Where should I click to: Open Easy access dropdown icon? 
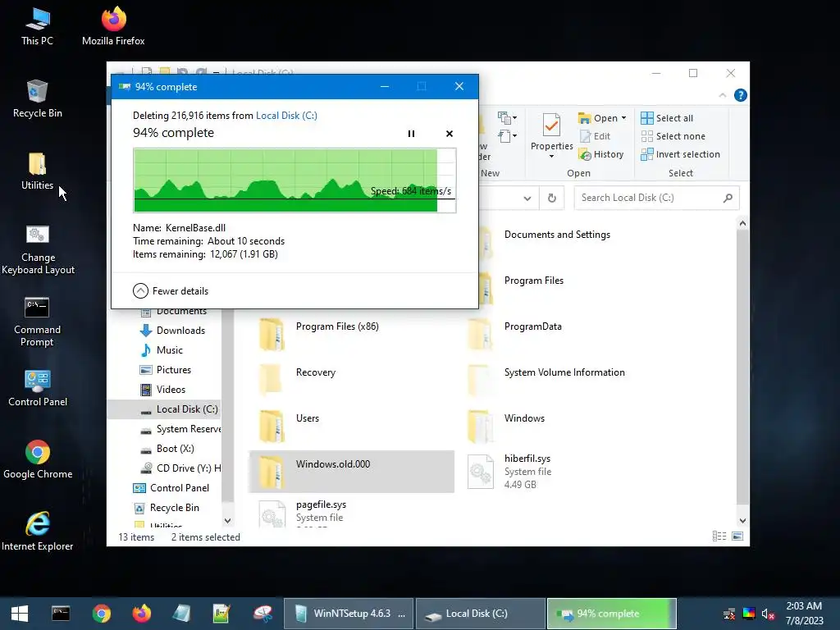(507, 135)
